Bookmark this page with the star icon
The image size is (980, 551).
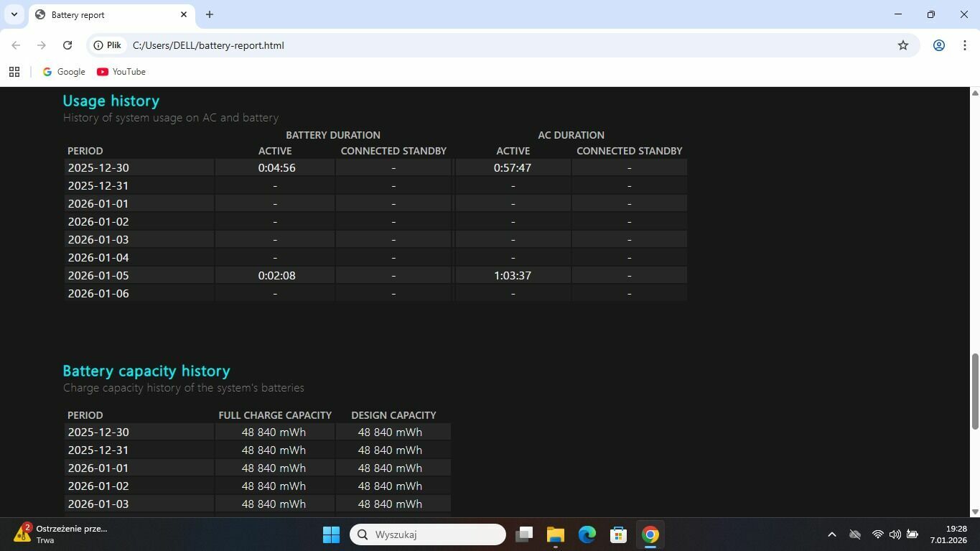pos(902,45)
